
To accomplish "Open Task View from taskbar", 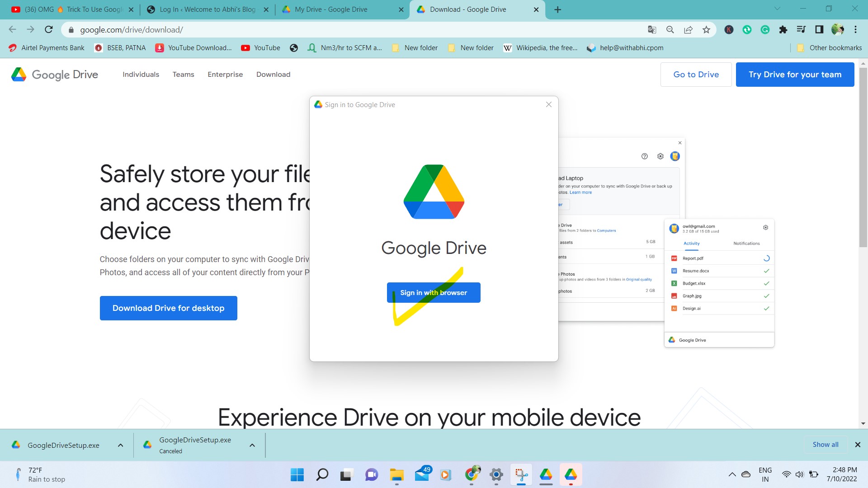I will point(346,475).
